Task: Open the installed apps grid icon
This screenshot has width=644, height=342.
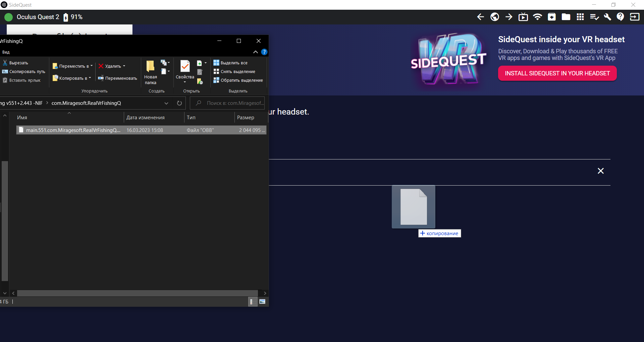Action: pyautogui.click(x=580, y=17)
